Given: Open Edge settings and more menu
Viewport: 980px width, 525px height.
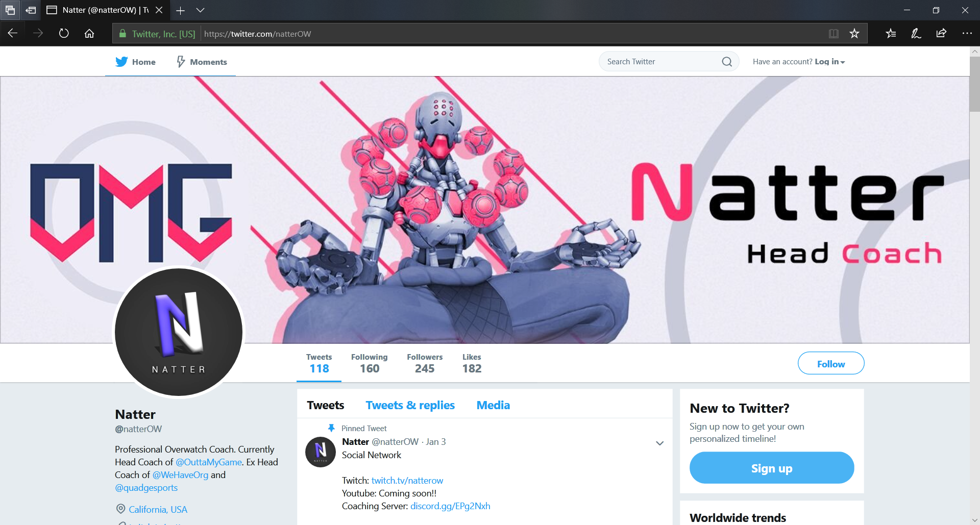Looking at the screenshot, I should click(967, 34).
